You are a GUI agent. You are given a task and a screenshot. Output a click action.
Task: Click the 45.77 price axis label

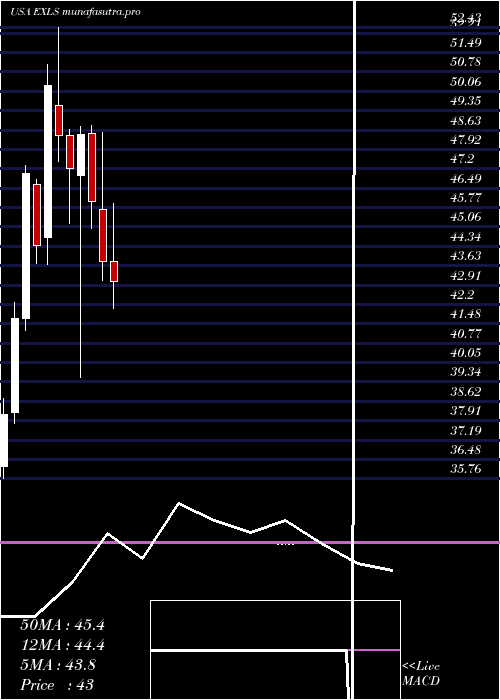(465, 198)
